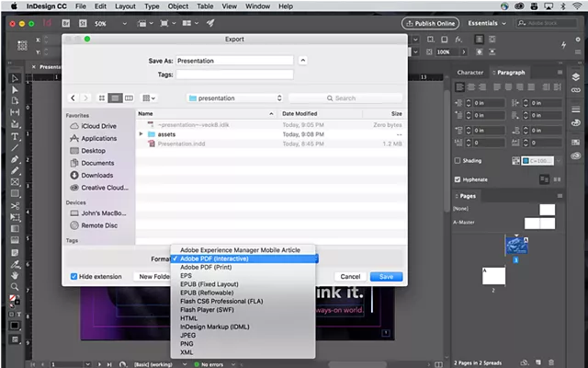The width and height of the screenshot is (588, 368).
Task: Open the presentation folder location dropdown
Action: coord(234,98)
